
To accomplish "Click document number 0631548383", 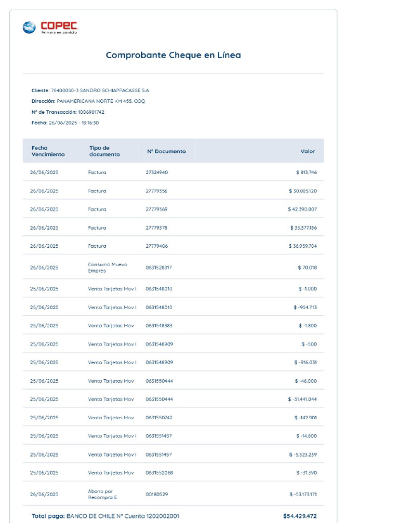I will tap(159, 326).
